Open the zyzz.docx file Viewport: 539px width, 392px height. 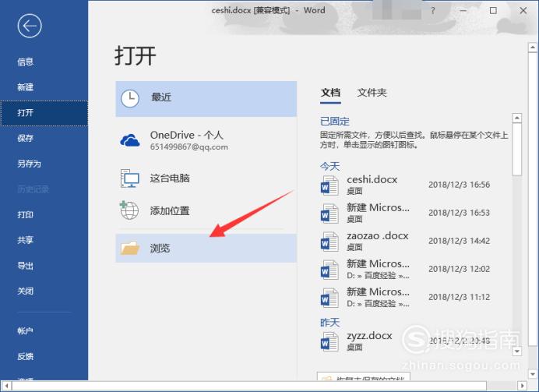click(413, 341)
